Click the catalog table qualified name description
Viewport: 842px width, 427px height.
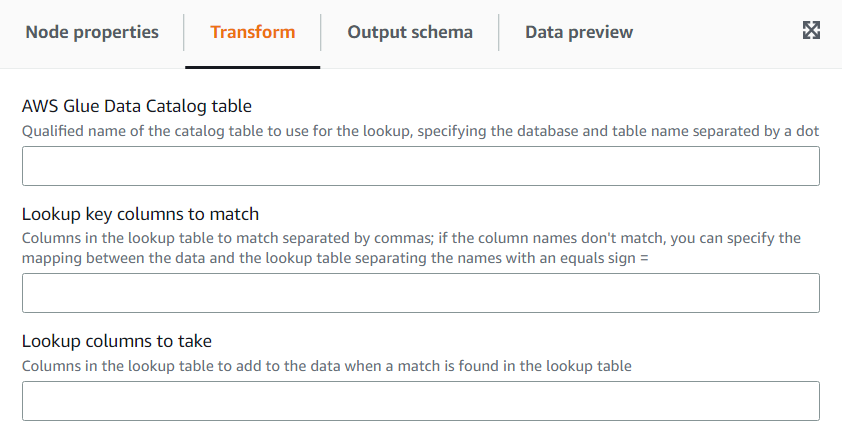[421, 130]
